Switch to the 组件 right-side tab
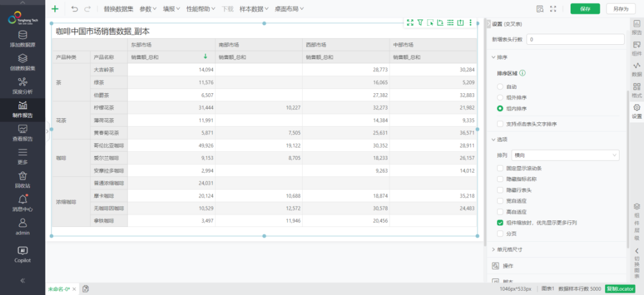The image size is (644, 295). [637, 48]
